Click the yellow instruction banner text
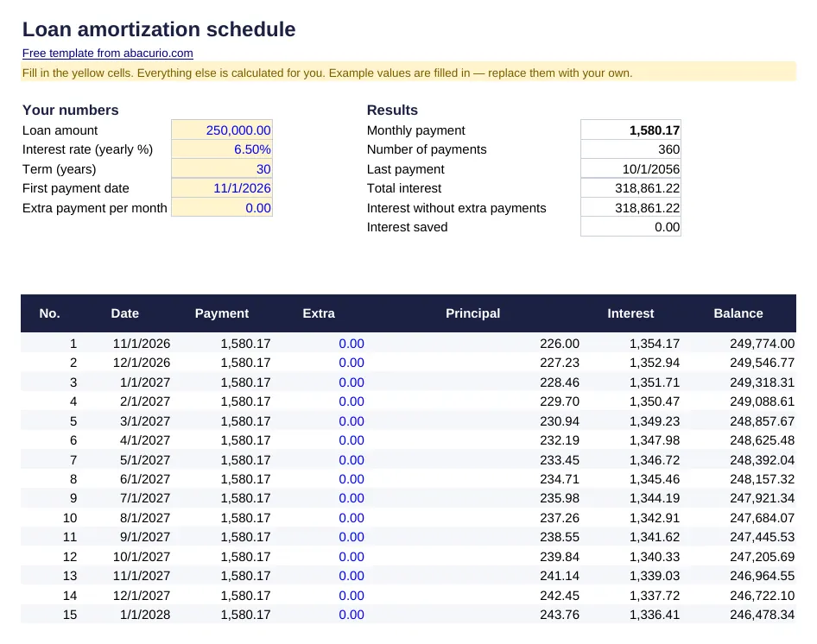This screenshot has width=817, height=644. tap(327, 73)
